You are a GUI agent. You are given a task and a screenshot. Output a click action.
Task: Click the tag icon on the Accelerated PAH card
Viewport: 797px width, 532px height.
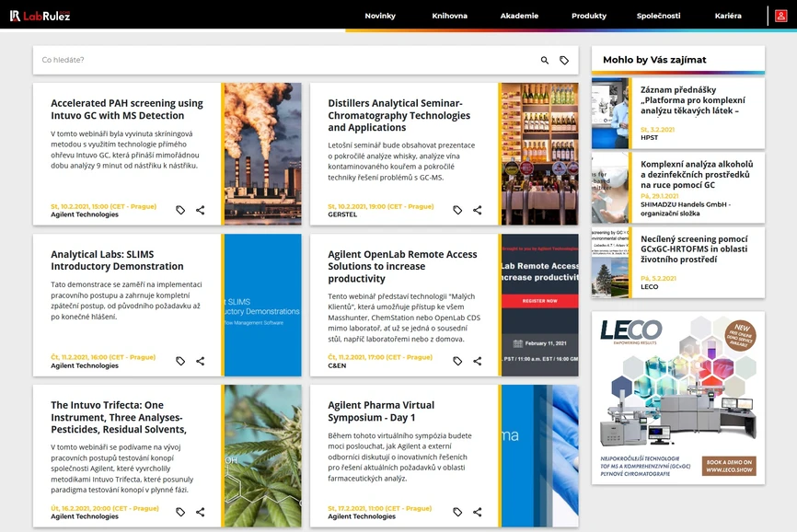(x=180, y=209)
